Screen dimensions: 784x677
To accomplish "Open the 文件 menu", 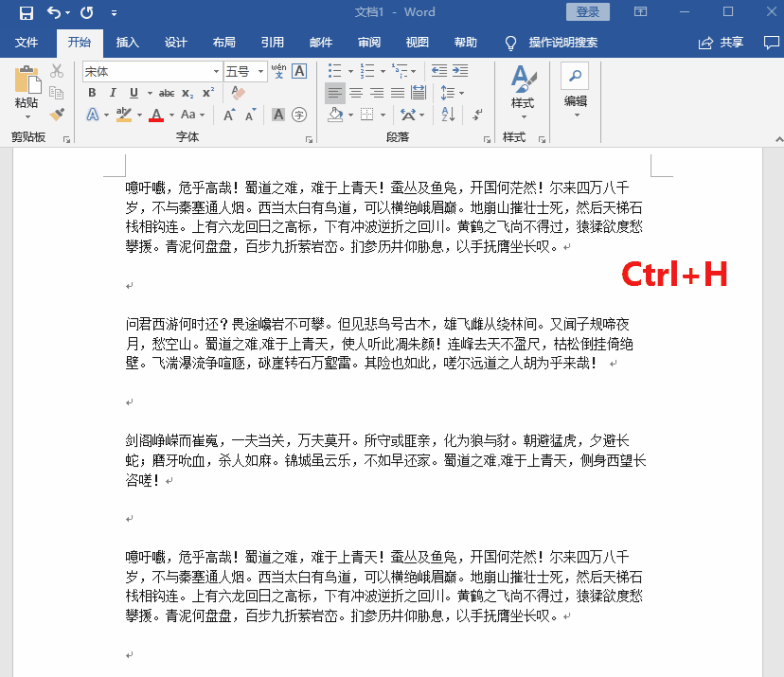I will pyautogui.click(x=27, y=43).
